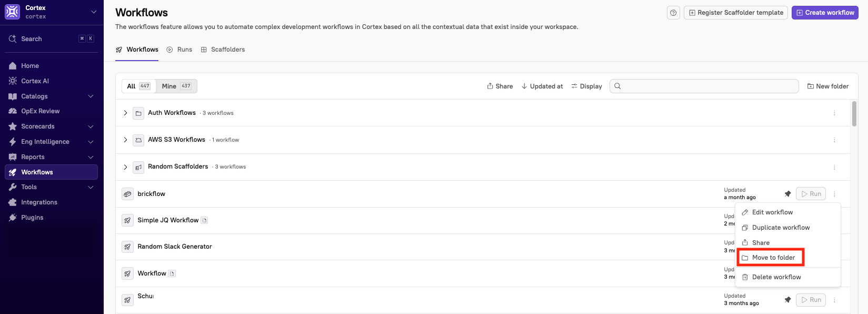This screenshot has width=868, height=314.
Task: Click the Random Scaffolders folder icon
Action: point(138,167)
